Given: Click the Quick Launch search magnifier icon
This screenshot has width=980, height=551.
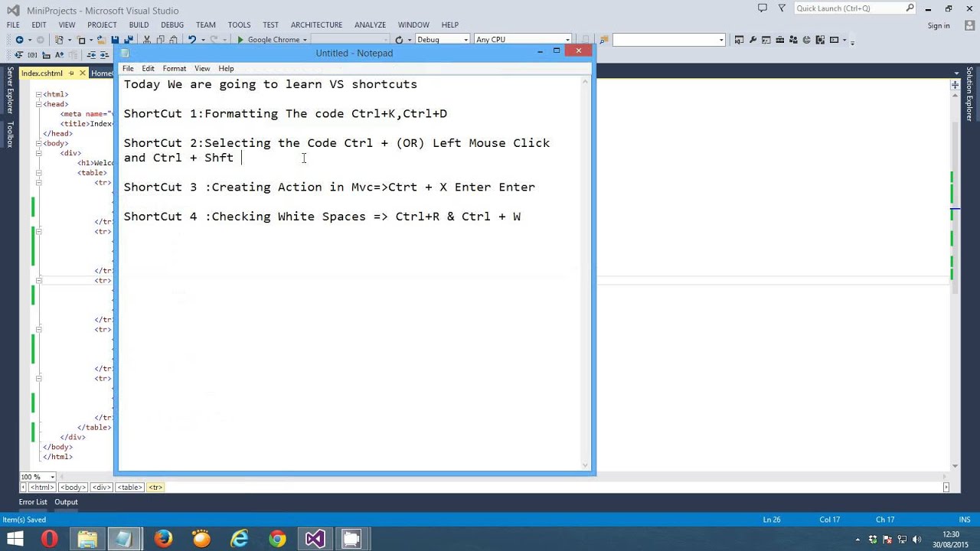Looking at the screenshot, I should 910,8.
